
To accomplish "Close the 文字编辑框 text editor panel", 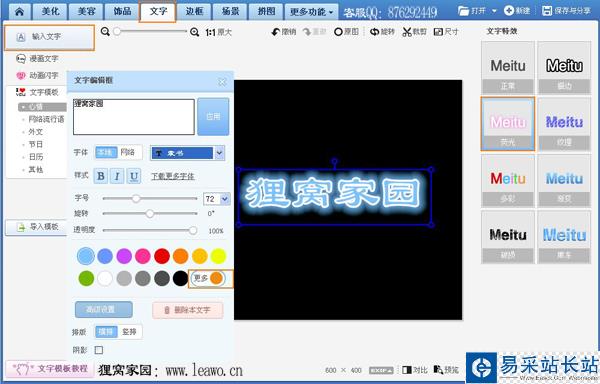I will click(x=222, y=81).
